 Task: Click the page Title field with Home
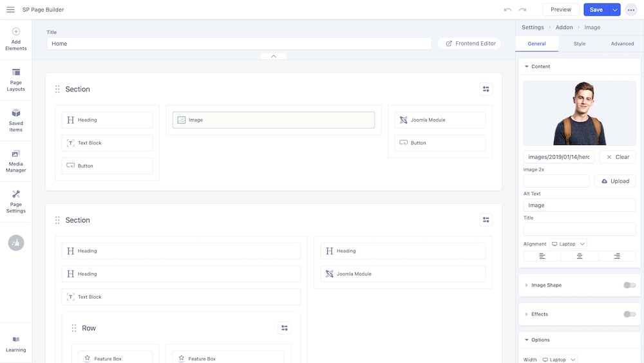pos(239,44)
